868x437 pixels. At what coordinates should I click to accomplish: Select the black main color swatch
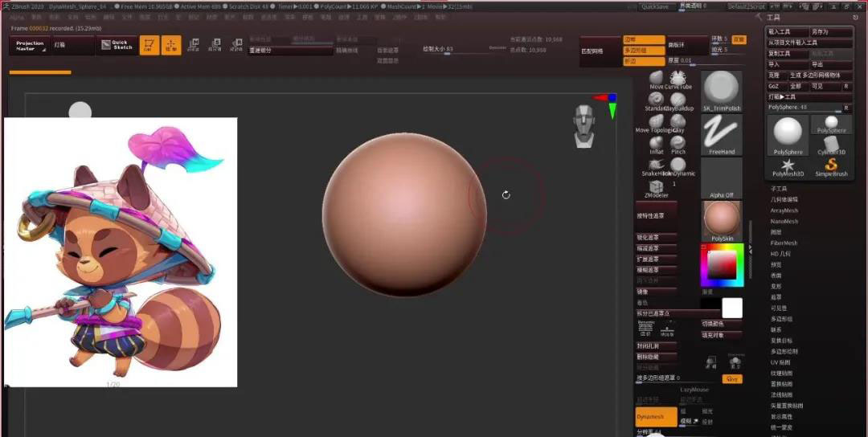(710, 304)
